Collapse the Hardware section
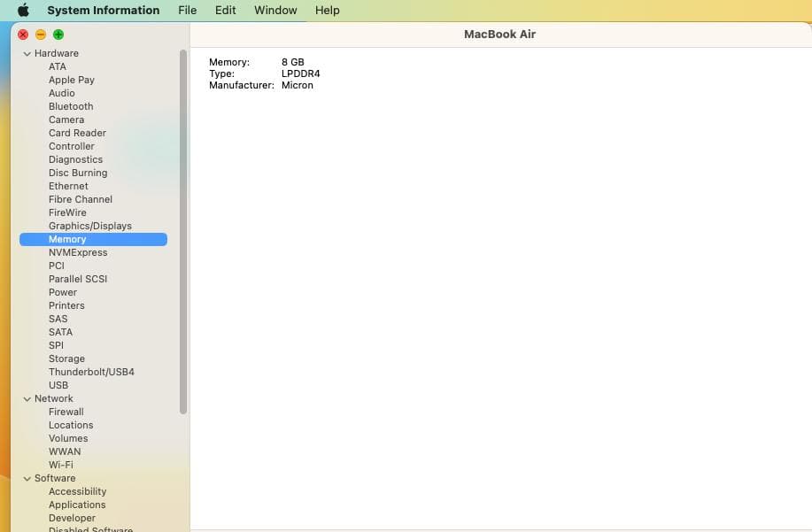 click(x=27, y=53)
